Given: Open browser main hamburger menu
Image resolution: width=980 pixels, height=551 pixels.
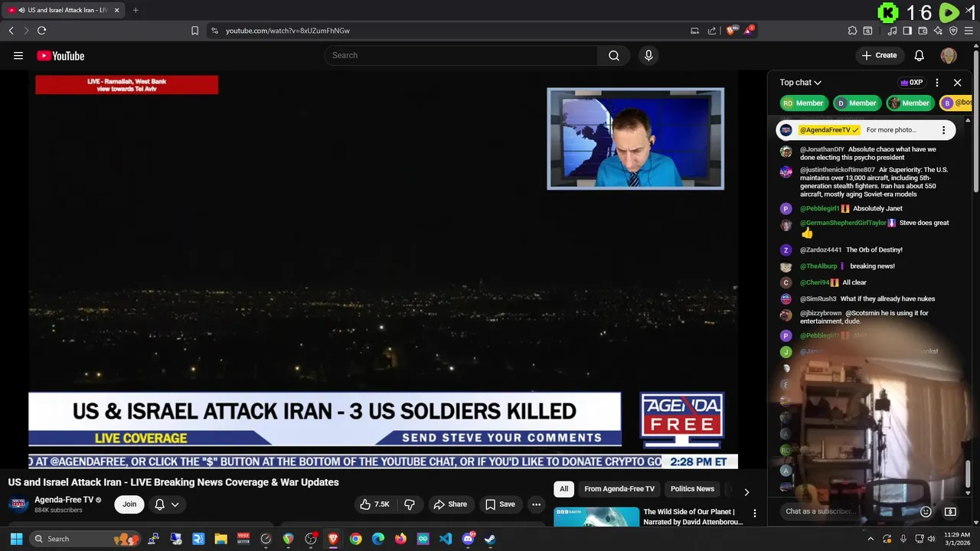Looking at the screenshot, I should click(969, 31).
